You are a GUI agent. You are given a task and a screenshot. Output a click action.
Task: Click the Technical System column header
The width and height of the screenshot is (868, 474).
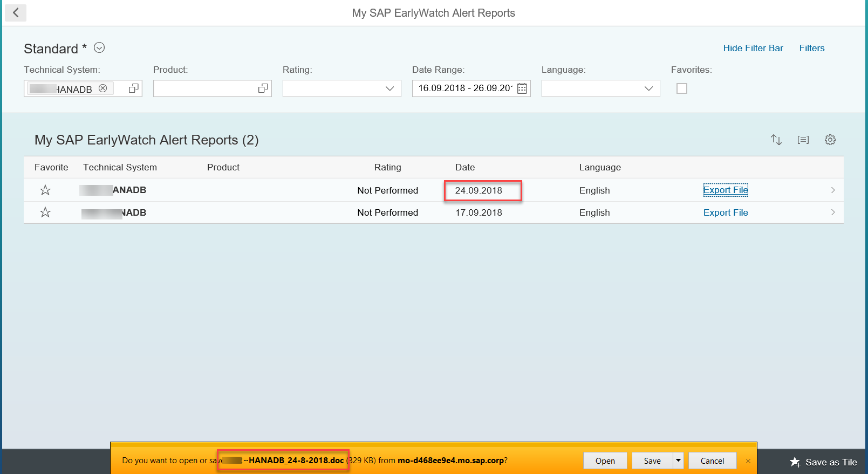(x=120, y=167)
